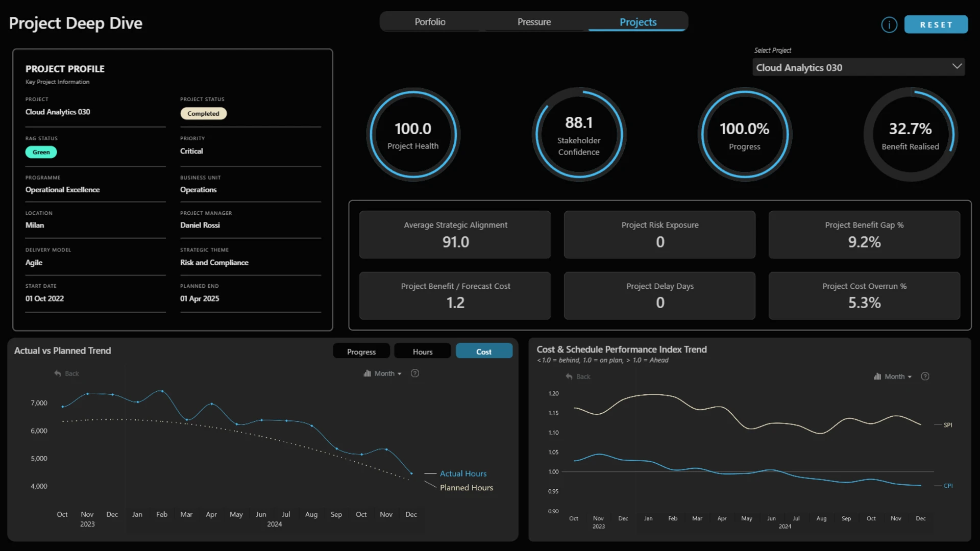Click the Project Health 100.0 gauge
The image size is (980, 551).
coord(413,135)
